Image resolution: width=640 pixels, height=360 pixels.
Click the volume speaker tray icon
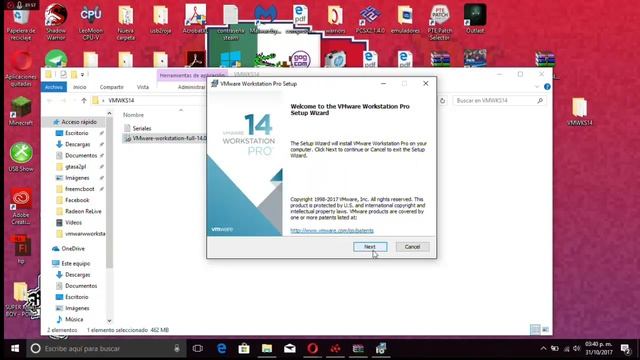(x=576, y=349)
